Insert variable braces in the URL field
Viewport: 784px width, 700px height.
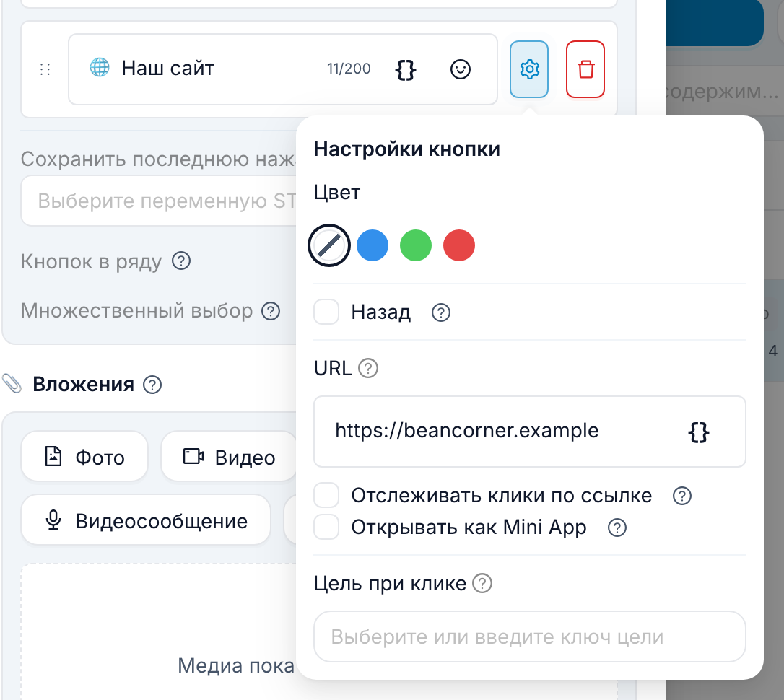[699, 432]
